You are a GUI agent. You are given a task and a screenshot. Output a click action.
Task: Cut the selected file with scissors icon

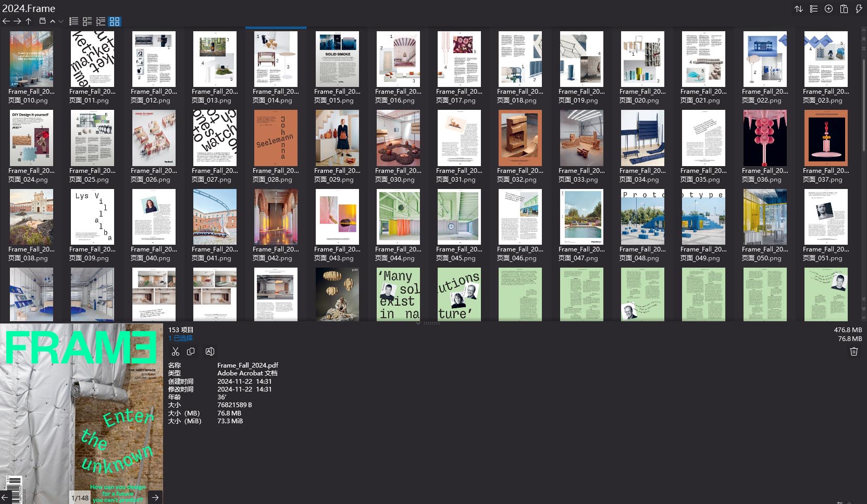pyautogui.click(x=176, y=351)
